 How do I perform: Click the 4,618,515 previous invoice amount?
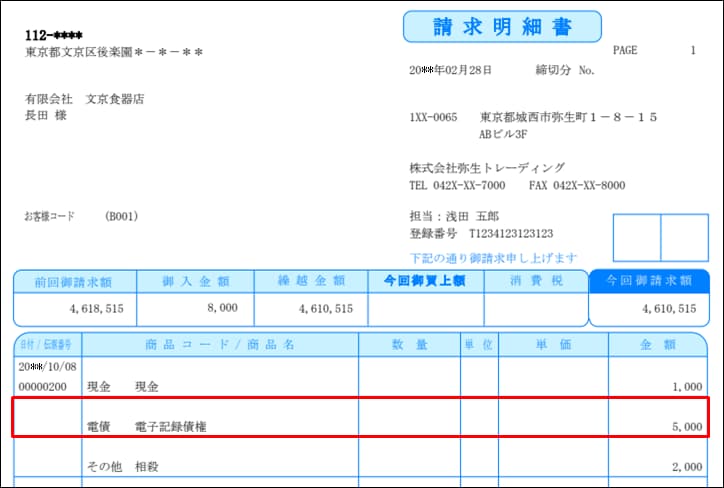click(97, 310)
